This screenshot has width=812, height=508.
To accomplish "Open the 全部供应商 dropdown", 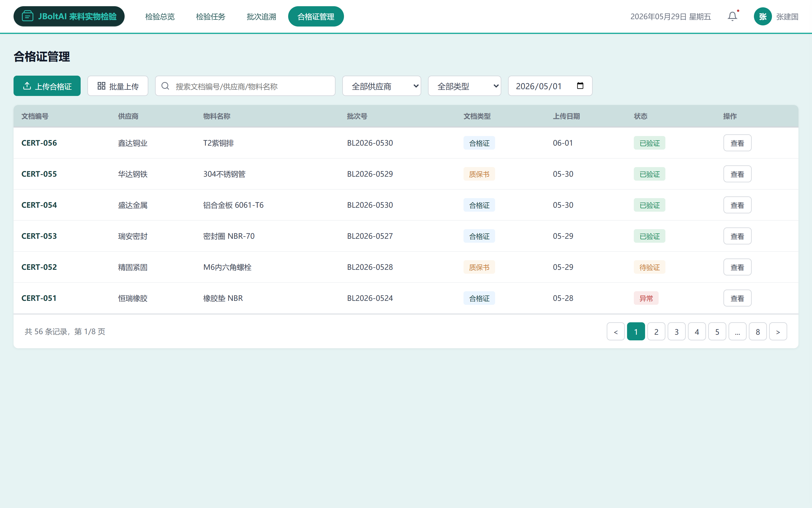I will tap(381, 86).
